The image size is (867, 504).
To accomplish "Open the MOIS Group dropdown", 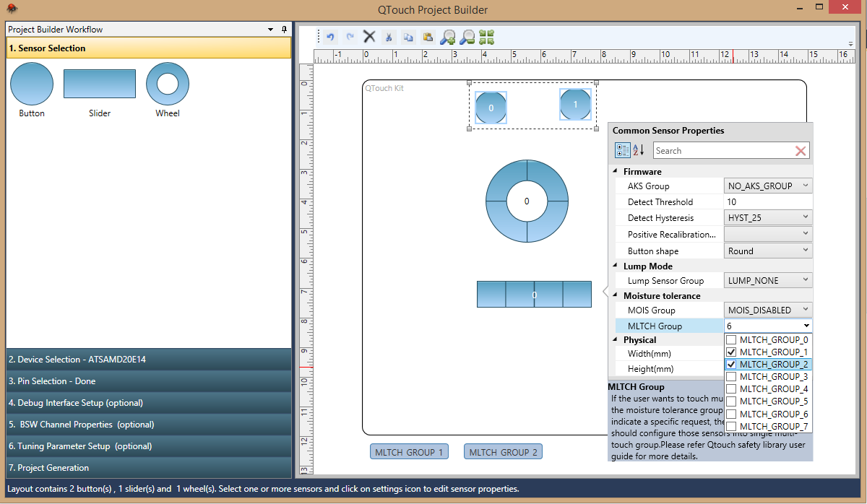I will click(768, 310).
